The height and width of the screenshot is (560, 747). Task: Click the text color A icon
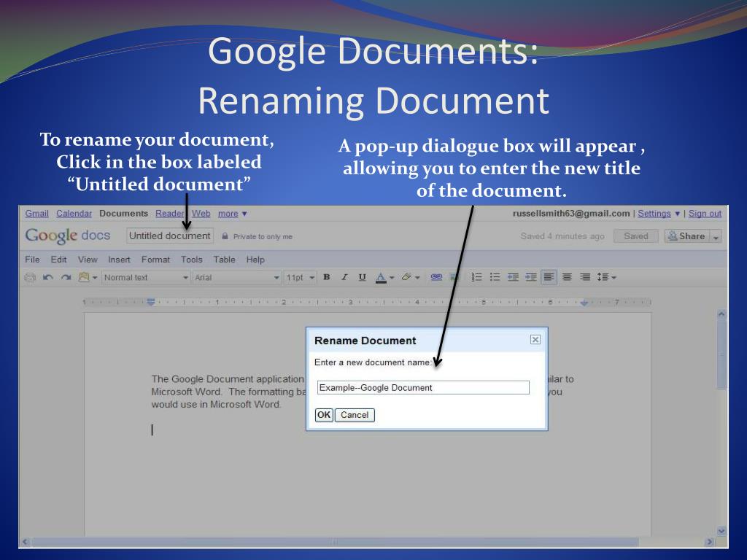381,278
